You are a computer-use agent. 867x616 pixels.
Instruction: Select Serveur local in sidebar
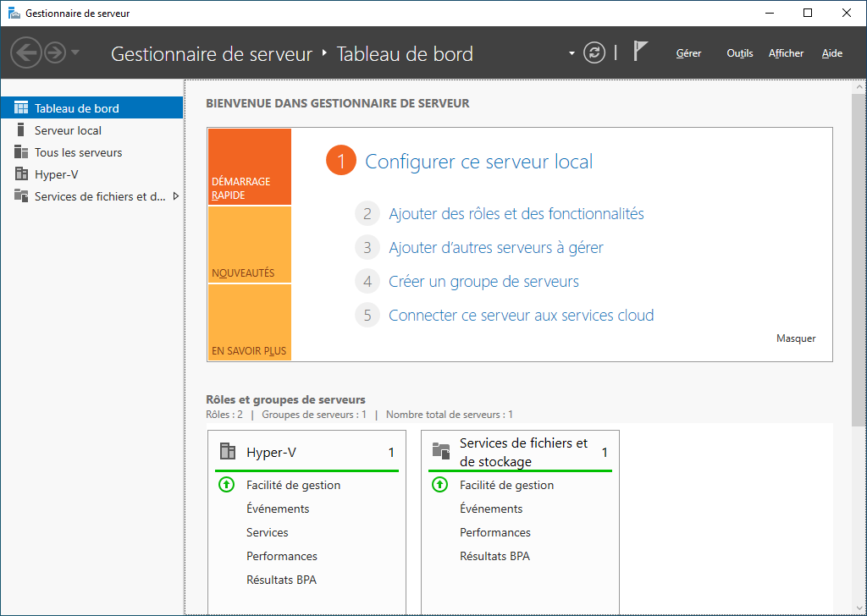[68, 130]
